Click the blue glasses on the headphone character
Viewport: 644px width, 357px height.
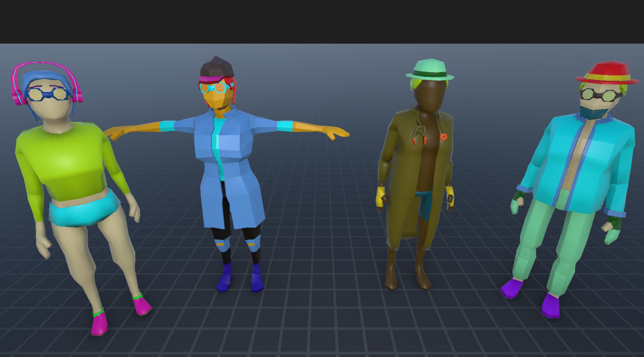pyautogui.click(x=48, y=94)
